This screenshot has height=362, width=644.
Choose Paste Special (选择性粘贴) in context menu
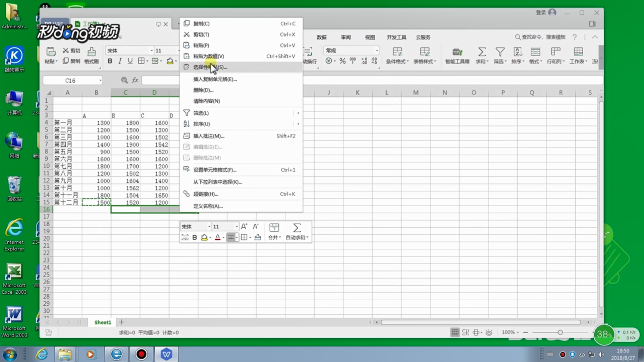pos(210,67)
